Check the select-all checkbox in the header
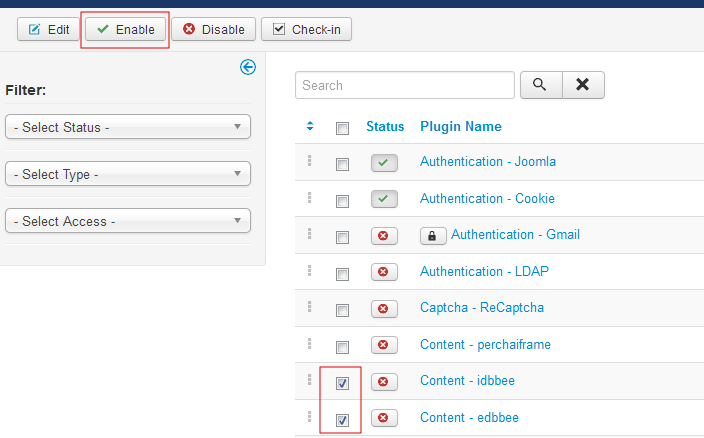The image size is (704, 438). (x=342, y=129)
